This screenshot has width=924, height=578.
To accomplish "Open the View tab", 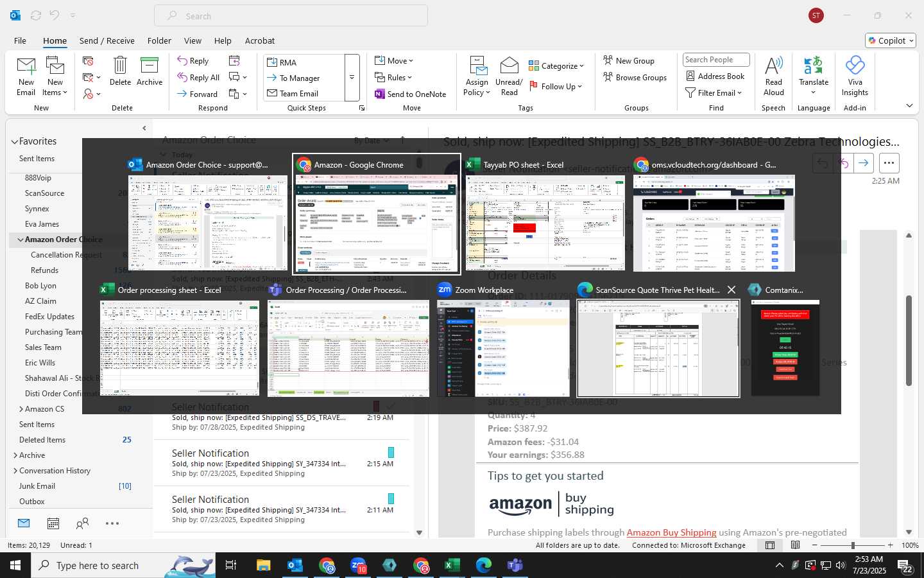I will click(193, 40).
